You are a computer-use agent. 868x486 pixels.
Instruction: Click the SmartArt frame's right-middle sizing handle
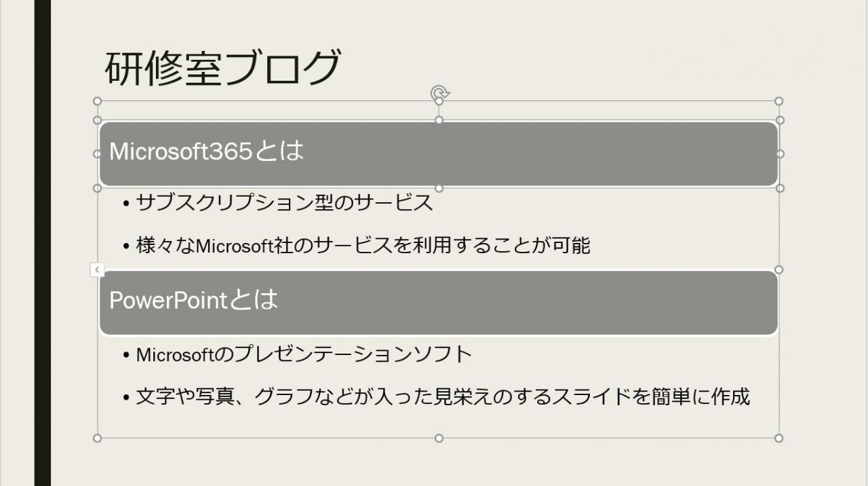778,269
